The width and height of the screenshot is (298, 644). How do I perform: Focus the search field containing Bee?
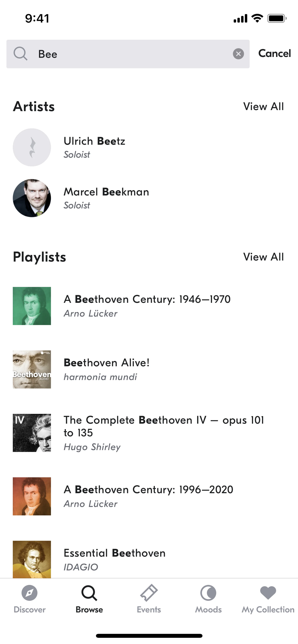tap(130, 54)
